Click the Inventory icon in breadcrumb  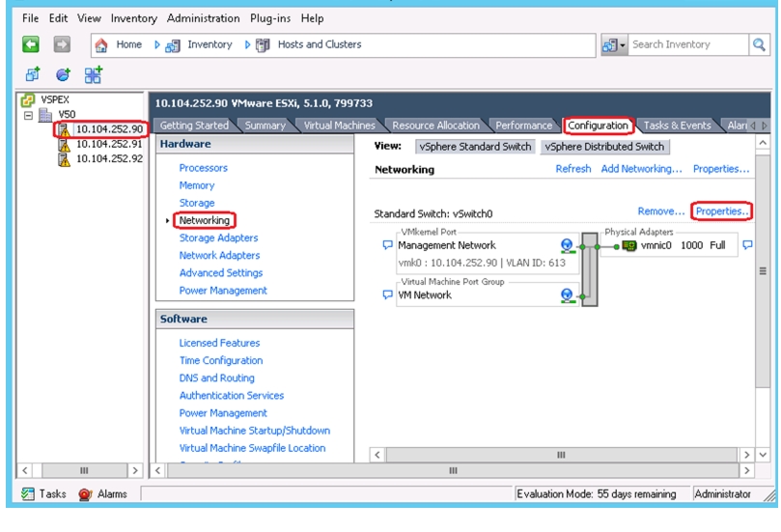pyautogui.click(x=173, y=45)
